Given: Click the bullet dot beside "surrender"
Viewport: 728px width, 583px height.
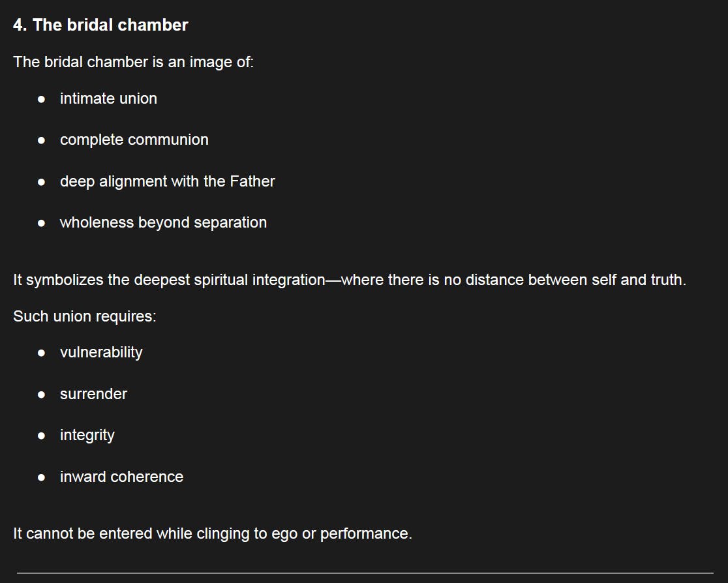Looking at the screenshot, I should coord(42,395).
